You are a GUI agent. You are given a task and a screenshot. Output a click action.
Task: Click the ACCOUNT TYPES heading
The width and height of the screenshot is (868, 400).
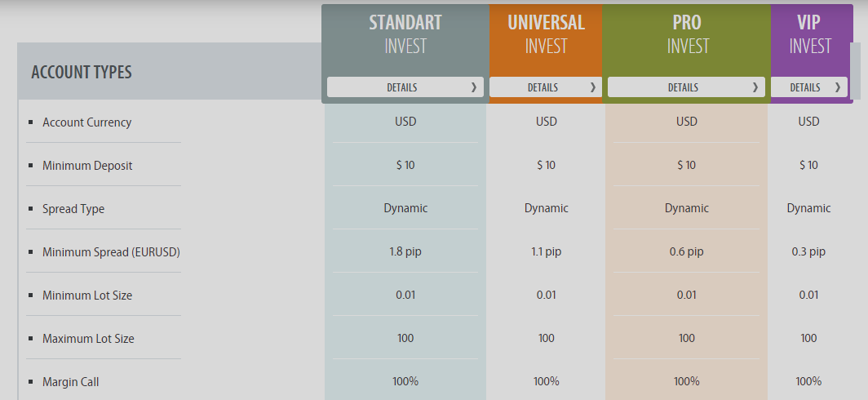(82, 72)
